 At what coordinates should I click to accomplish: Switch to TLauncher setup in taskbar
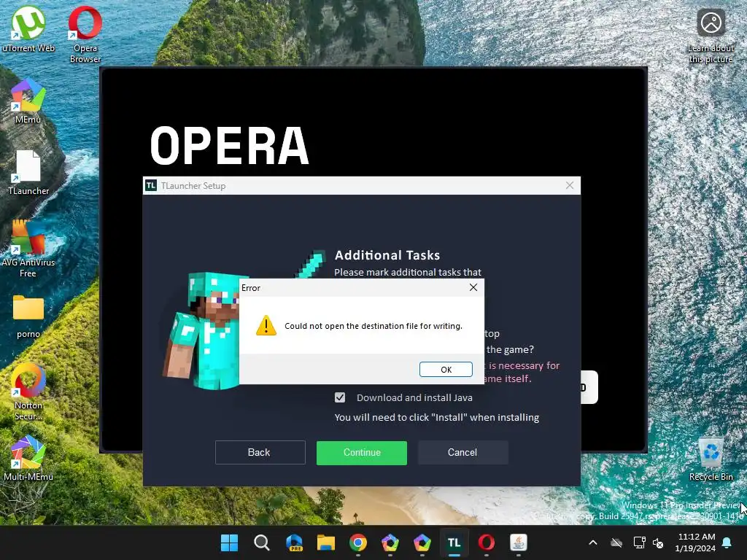(454, 542)
